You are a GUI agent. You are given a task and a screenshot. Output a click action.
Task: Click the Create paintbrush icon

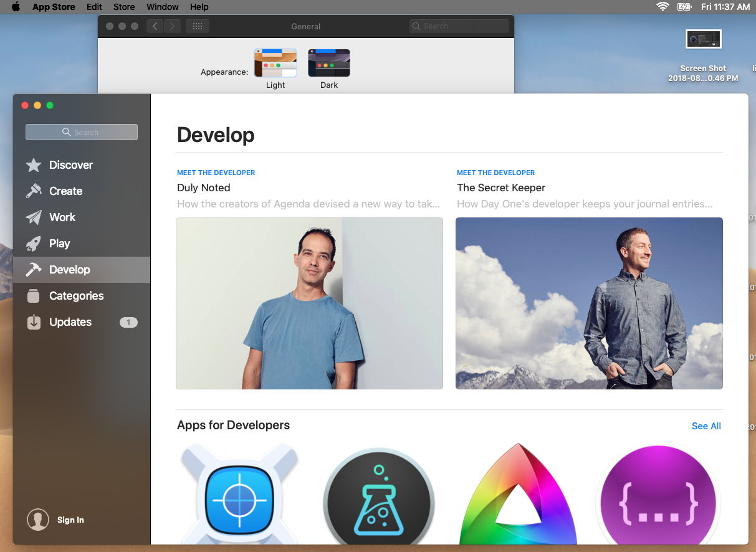point(34,191)
